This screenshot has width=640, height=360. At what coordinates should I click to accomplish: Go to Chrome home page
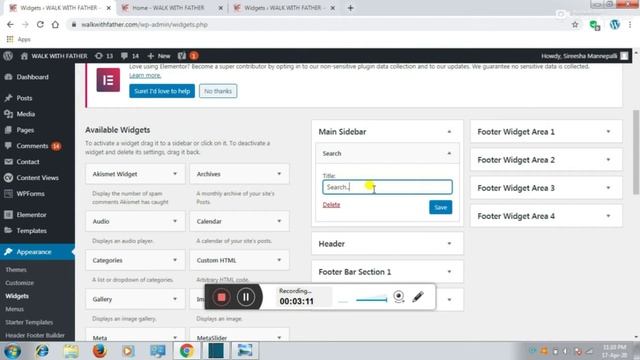coord(55,24)
